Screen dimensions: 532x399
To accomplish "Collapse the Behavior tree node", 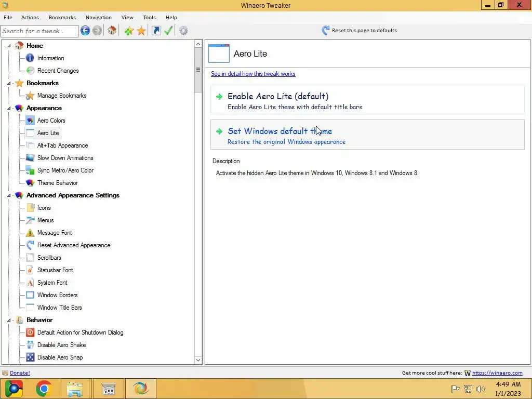I will (x=9, y=320).
